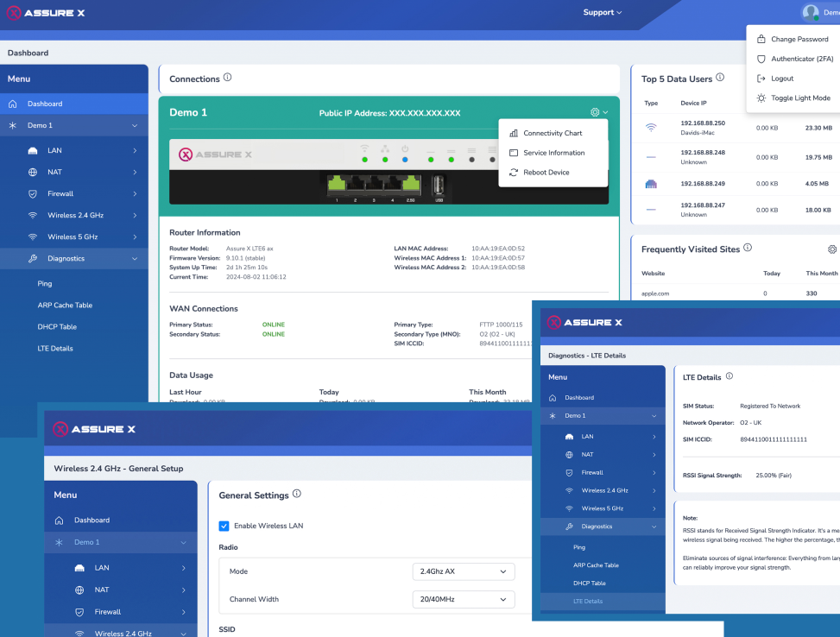This screenshot has width=840, height=637.
Task: Click the home icon in the Dashboard window sidebar
Action: tap(13, 104)
